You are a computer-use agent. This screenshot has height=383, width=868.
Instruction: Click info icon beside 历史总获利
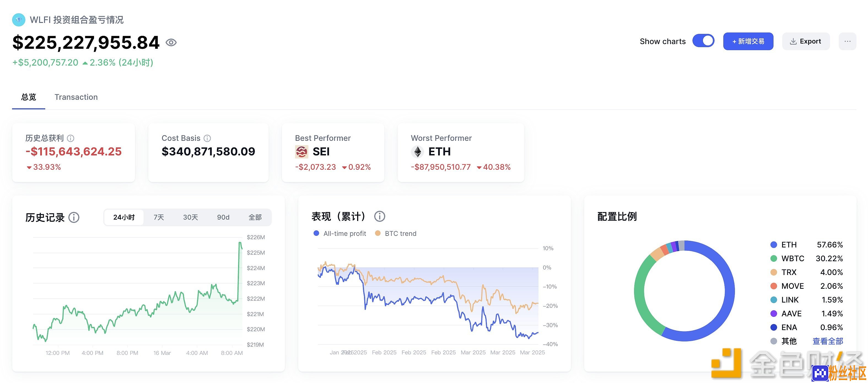click(71, 138)
